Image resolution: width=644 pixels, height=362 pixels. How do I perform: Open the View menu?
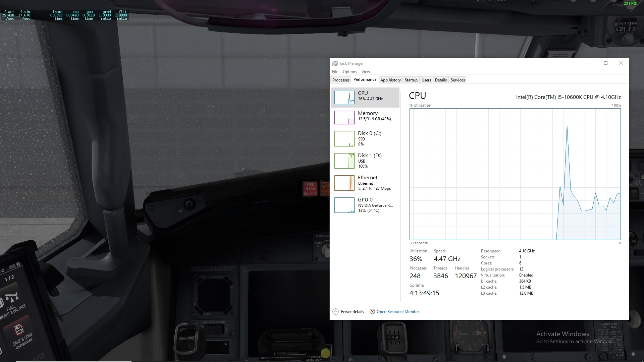pos(365,72)
